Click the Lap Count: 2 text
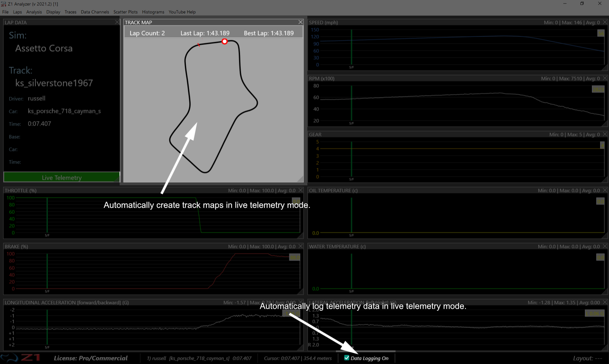This screenshot has width=609, height=364. click(x=147, y=33)
